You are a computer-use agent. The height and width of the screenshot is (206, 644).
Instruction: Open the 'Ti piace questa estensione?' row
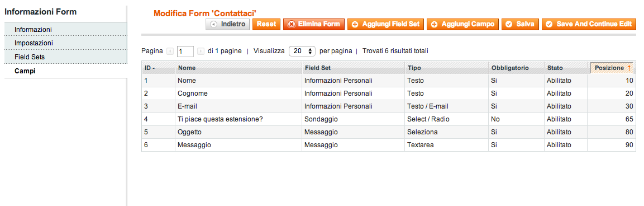[x=389, y=119]
